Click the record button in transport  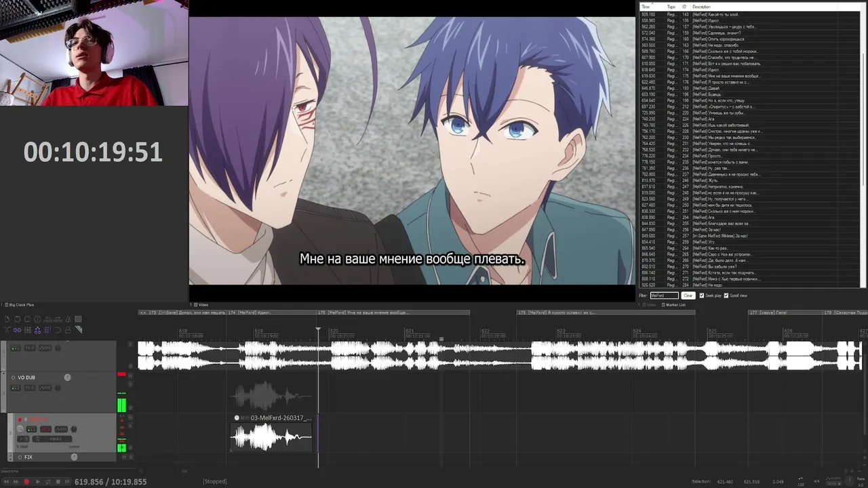[x=26, y=482]
